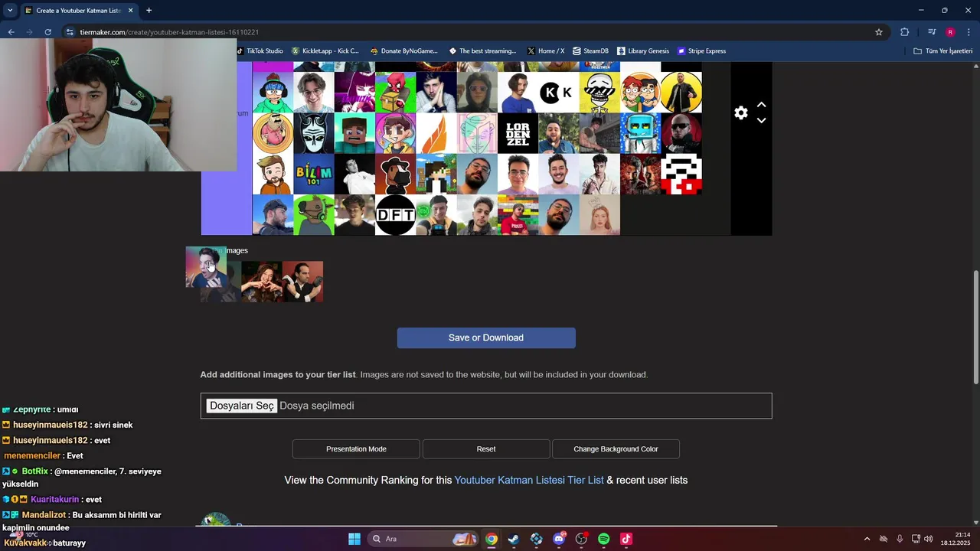Click the system tray microphone icon
This screenshot has width=980, height=551.
click(x=900, y=539)
